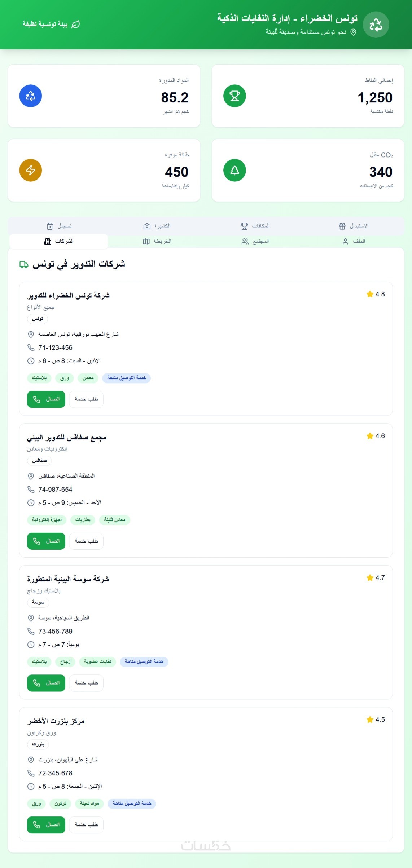Click the truck icon beside recycling companies heading
The width and height of the screenshot is (412, 868).
click(x=24, y=265)
